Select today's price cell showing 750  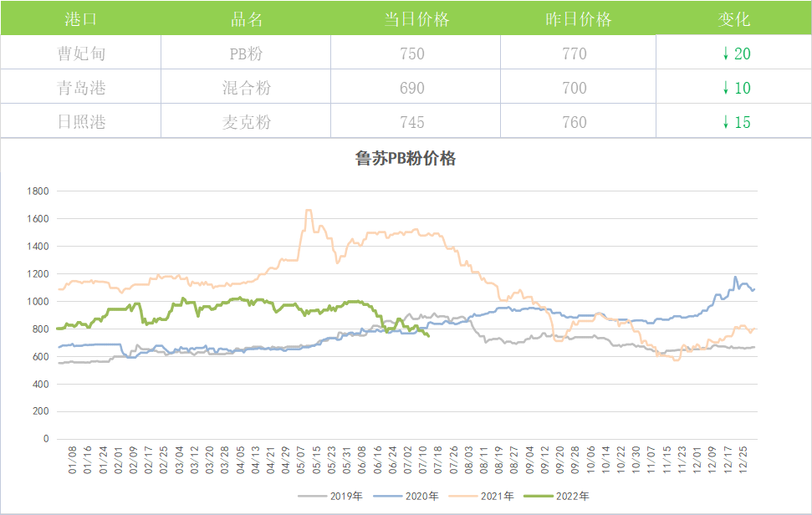click(412, 54)
